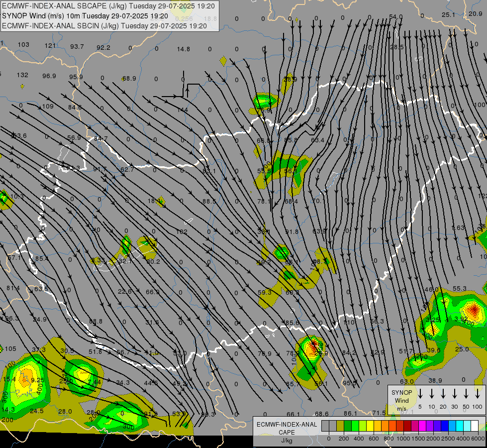Viewport: 487px width, 448px height.
Task: Pick the cyan swatch in CAPE legend
Action: (x=459, y=426)
